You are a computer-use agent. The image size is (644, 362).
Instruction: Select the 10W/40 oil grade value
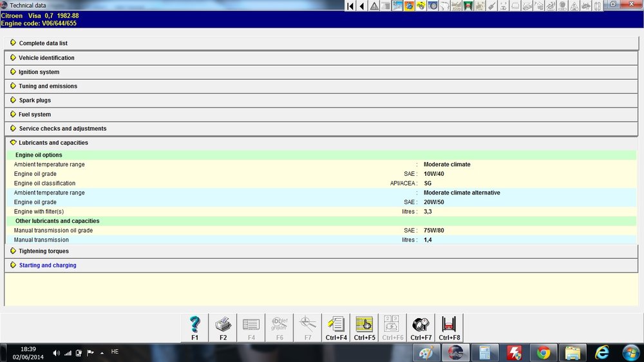433,174
